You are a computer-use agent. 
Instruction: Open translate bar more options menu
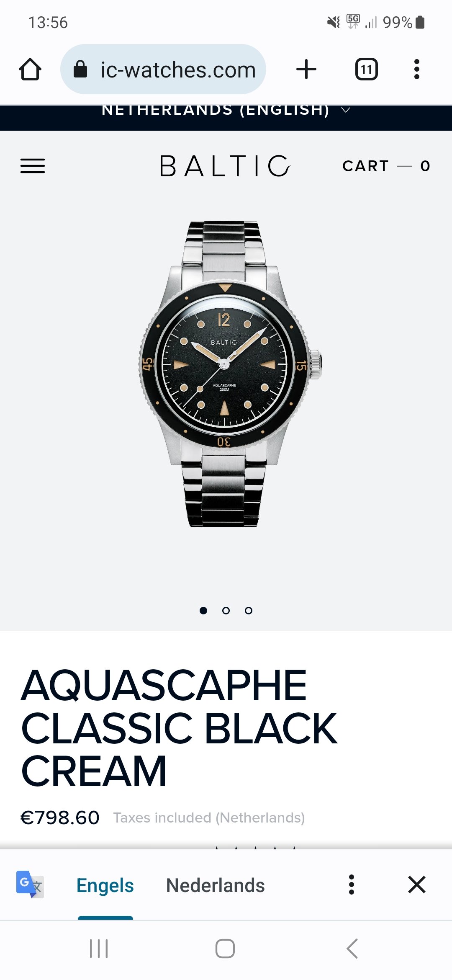pyautogui.click(x=352, y=885)
